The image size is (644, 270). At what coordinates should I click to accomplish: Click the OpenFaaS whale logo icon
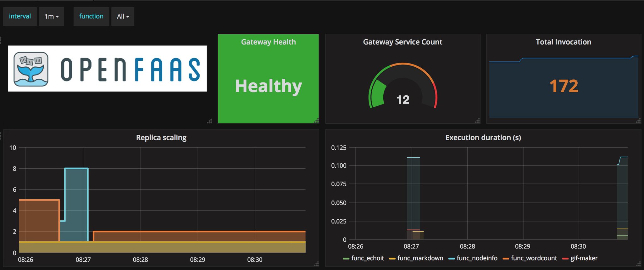pos(31,69)
